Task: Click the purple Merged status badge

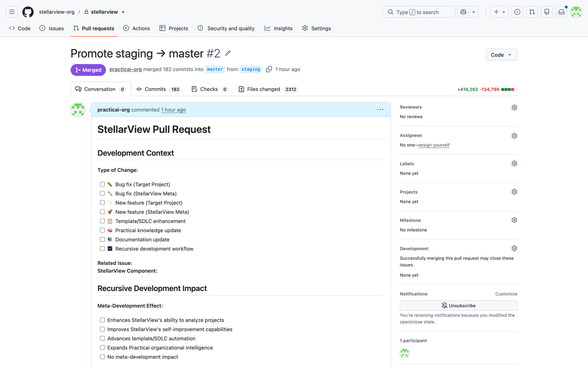Action: tap(88, 70)
